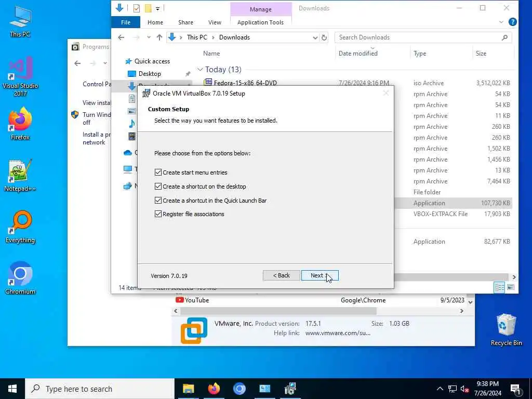Refresh the Downloads folder
532x399 pixels.
click(x=324, y=37)
